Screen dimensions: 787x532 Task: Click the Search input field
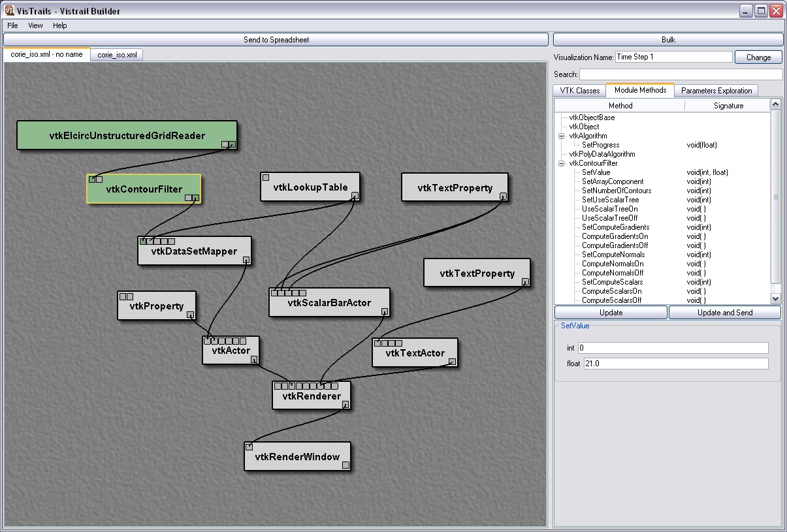pyautogui.click(x=681, y=74)
